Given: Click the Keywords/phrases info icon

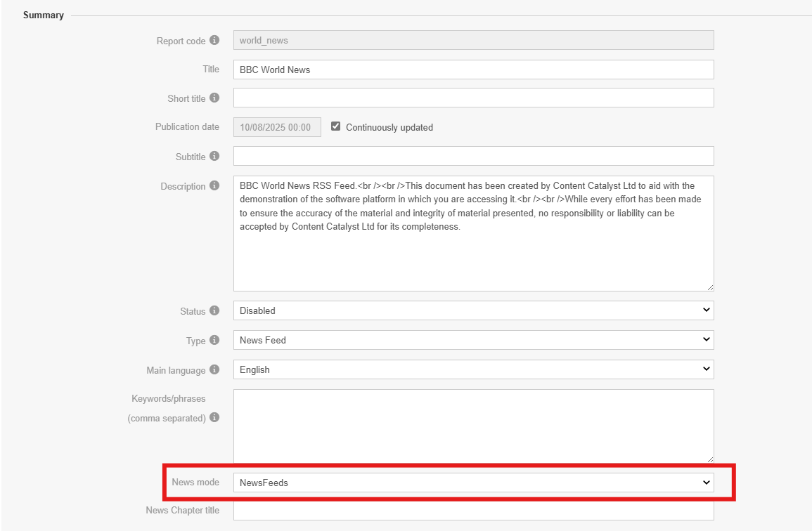Looking at the screenshot, I should (x=214, y=418).
